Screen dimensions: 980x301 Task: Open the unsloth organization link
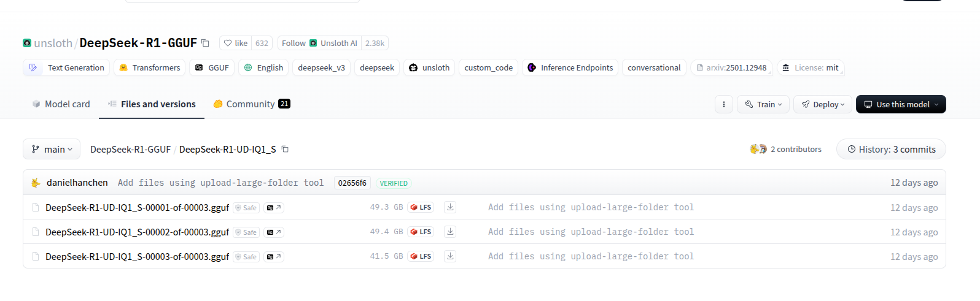pos(53,43)
